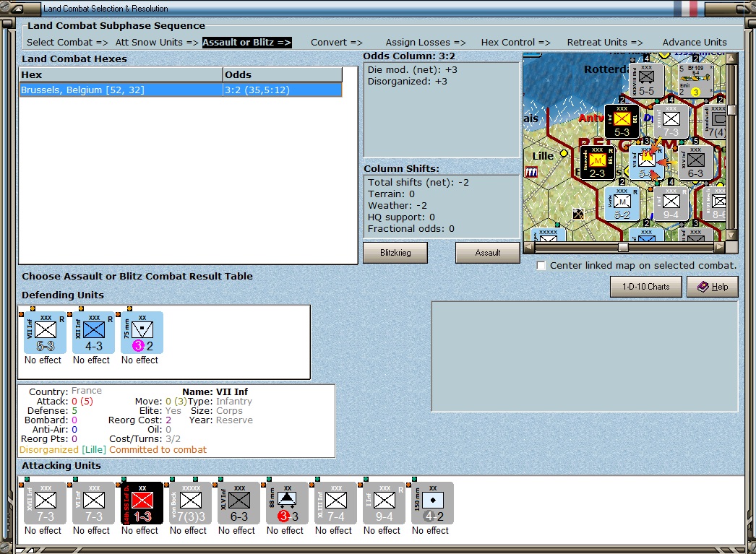Image resolution: width=756 pixels, height=554 pixels.
Task: Select the Brussels, Belgium combat row
Action: [181, 90]
